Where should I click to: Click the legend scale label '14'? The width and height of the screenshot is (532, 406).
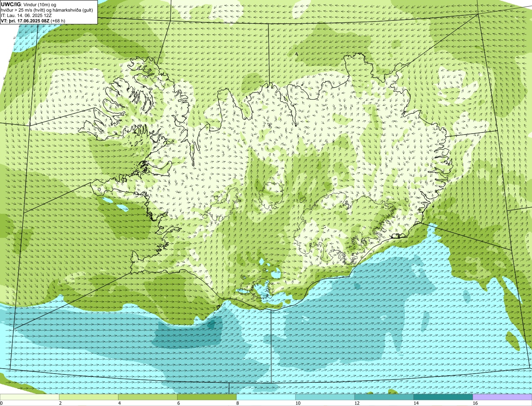(416, 403)
